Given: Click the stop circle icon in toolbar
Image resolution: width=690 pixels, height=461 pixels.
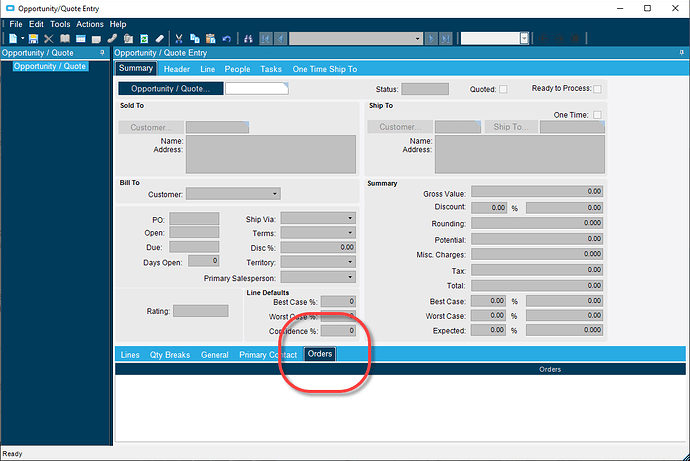Looking at the screenshot, I should click(x=575, y=39).
